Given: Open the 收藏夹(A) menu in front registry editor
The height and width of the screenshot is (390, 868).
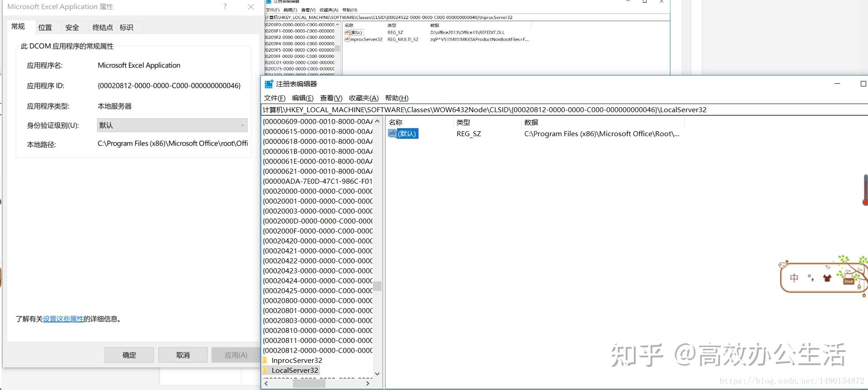Looking at the screenshot, I should [x=363, y=98].
